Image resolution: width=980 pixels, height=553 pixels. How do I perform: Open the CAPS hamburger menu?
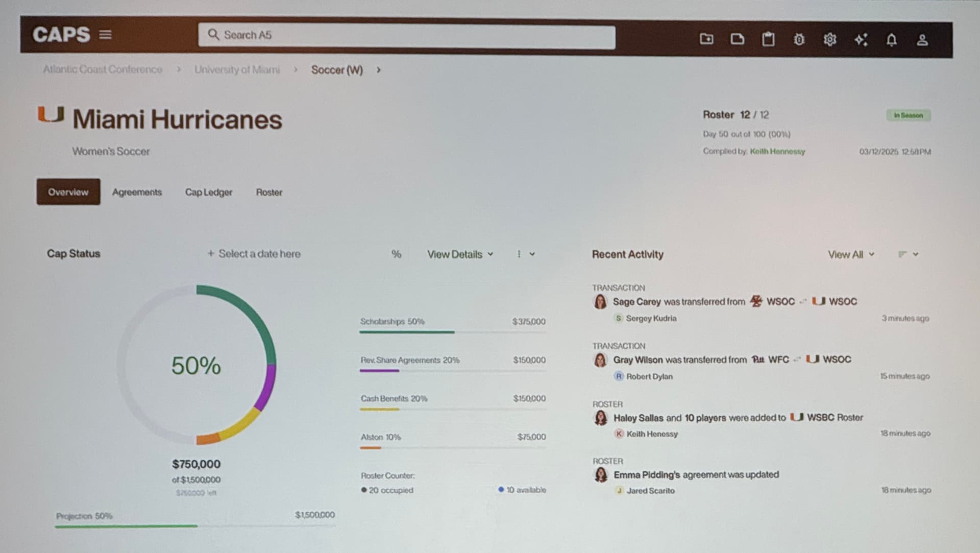click(x=105, y=35)
